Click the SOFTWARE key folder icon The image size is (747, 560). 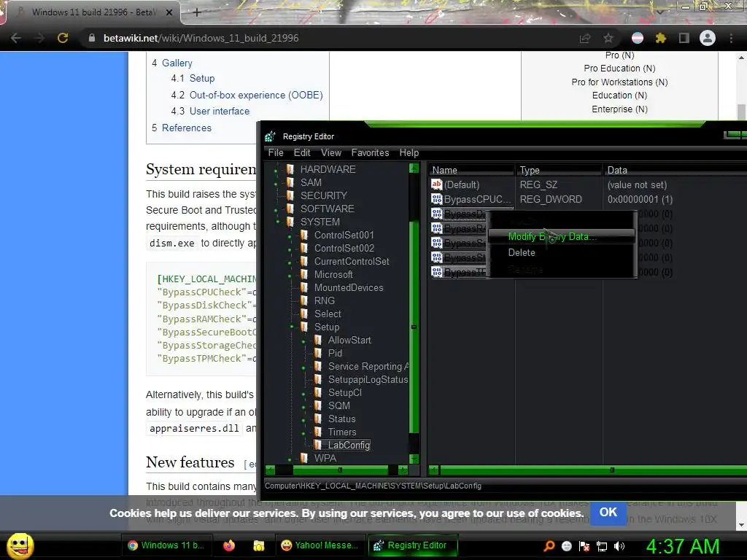[x=290, y=209]
